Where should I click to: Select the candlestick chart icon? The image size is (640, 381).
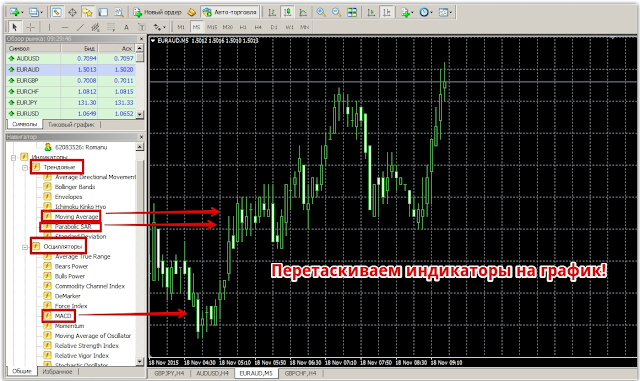pos(287,12)
